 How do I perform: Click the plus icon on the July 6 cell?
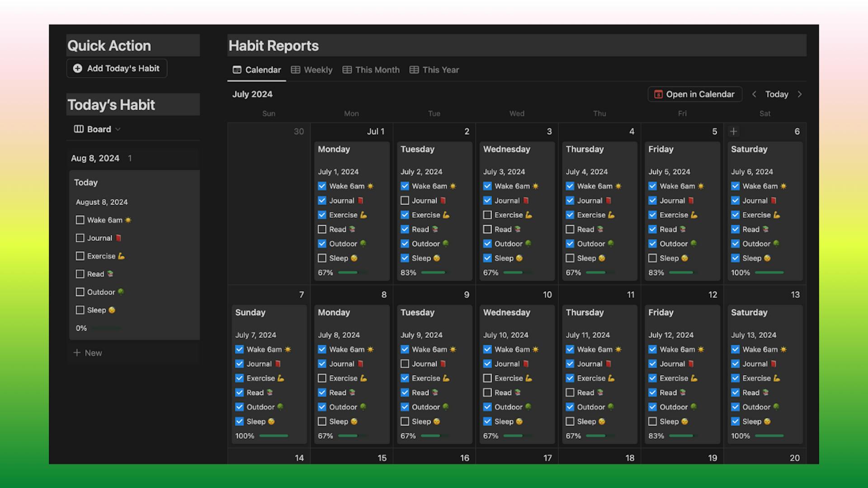tap(734, 131)
